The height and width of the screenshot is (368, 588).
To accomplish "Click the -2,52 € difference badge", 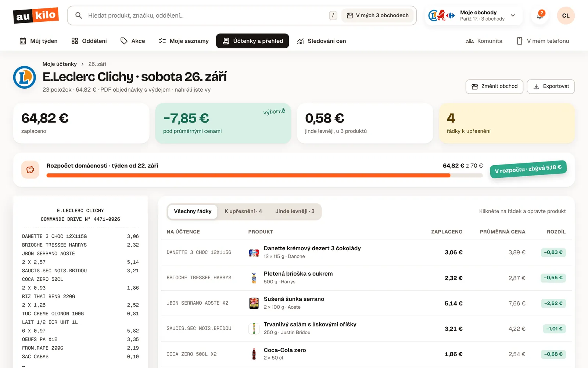I will coord(553,304).
